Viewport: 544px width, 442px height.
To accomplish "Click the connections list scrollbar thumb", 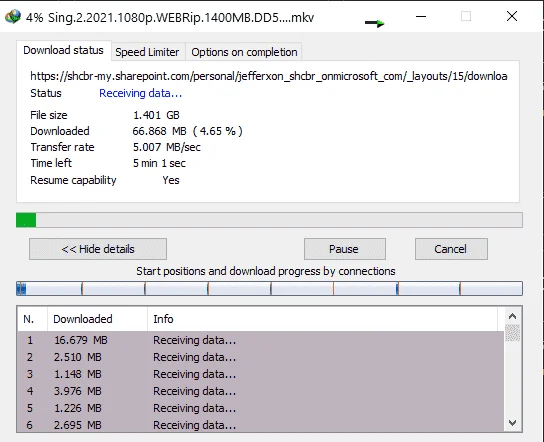I will tap(512, 333).
